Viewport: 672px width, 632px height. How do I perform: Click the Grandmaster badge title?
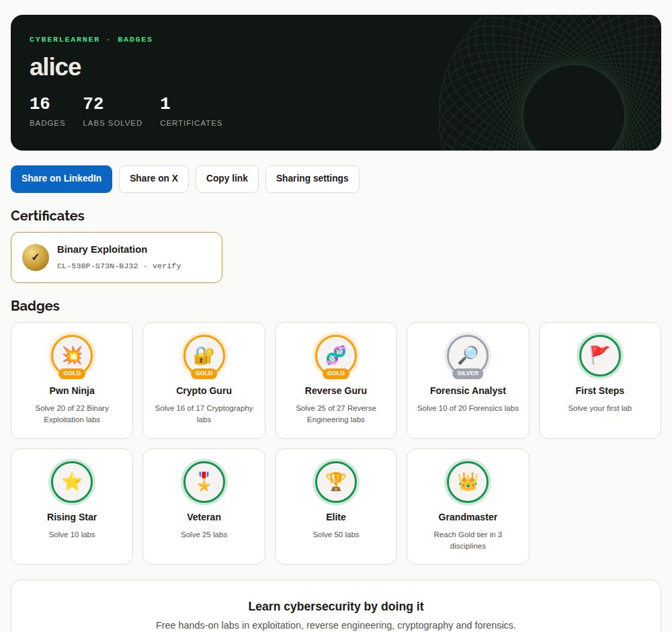[468, 517]
